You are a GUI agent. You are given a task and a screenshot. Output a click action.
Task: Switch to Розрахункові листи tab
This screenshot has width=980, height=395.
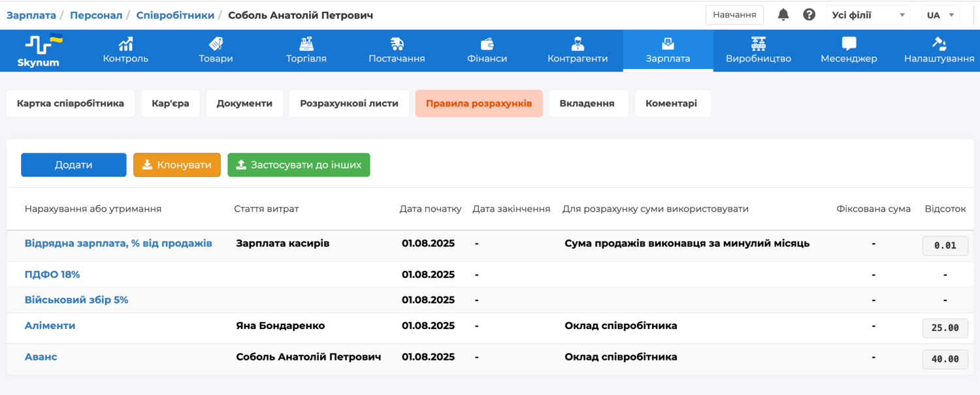tap(349, 103)
